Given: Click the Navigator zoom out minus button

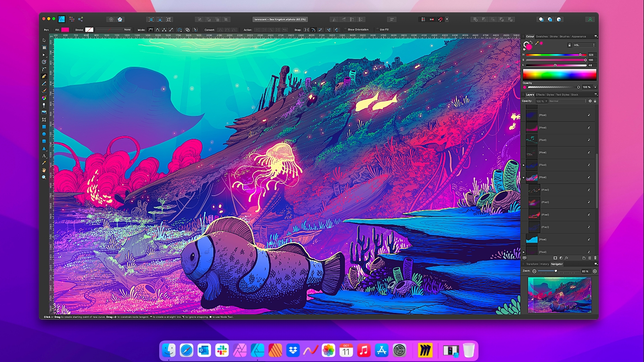Looking at the screenshot, I should [534, 271].
